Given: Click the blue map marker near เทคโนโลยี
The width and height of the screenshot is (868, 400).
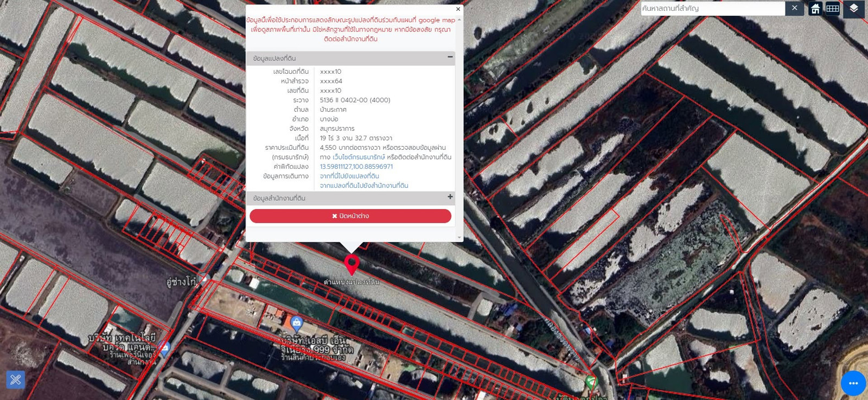Looking at the screenshot, I should pos(164,348).
